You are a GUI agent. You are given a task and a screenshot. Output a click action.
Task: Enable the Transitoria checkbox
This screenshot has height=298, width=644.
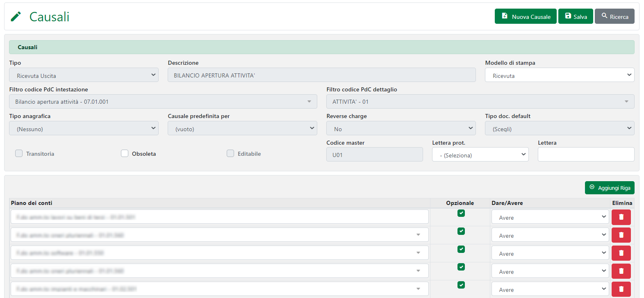click(19, 153)
